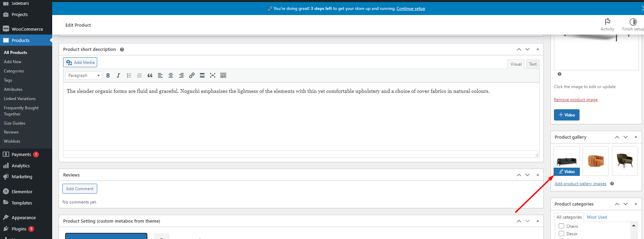Select All categories tab
The height and width of the screenshot is (239, 644).
569,217
